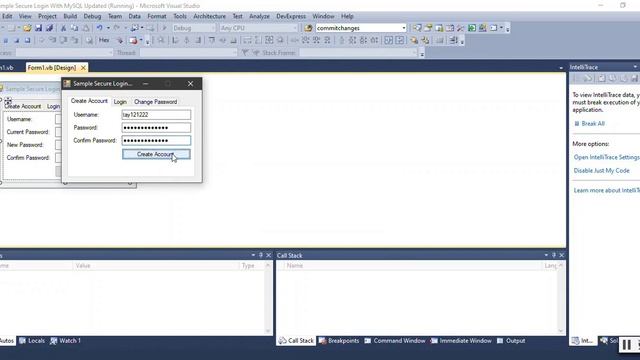Click the Make Same Size layout icon
This screenshot has height=360, width=640.
269,40
